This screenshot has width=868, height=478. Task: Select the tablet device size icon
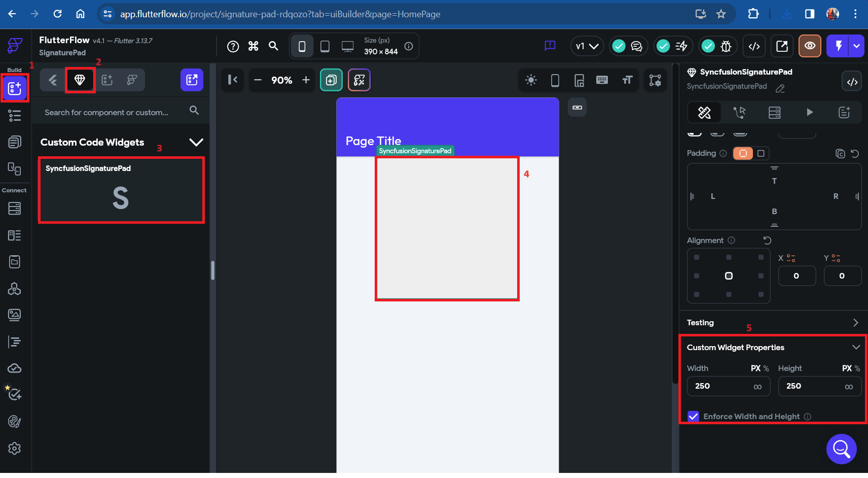(x=325, y=47)
